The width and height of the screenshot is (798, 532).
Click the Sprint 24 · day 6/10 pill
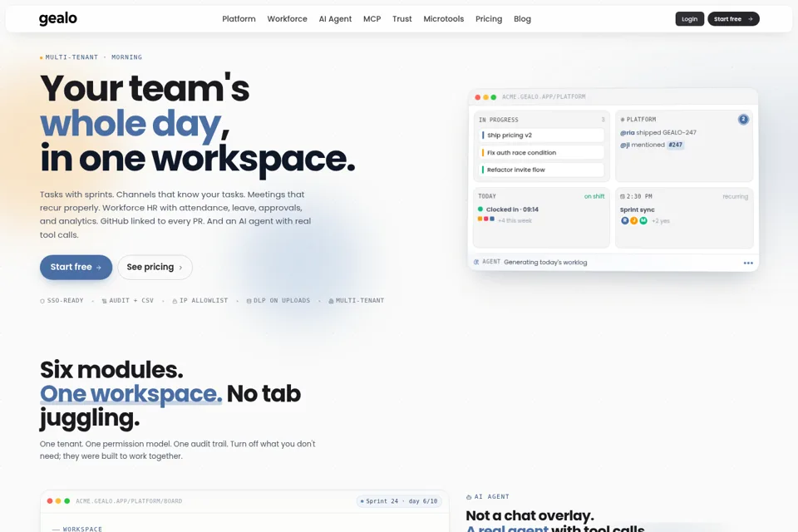click(399, 501)
